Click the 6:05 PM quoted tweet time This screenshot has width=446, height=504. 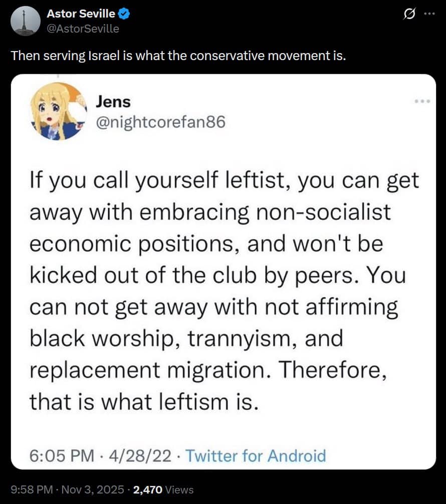click(x=62, y=455)
